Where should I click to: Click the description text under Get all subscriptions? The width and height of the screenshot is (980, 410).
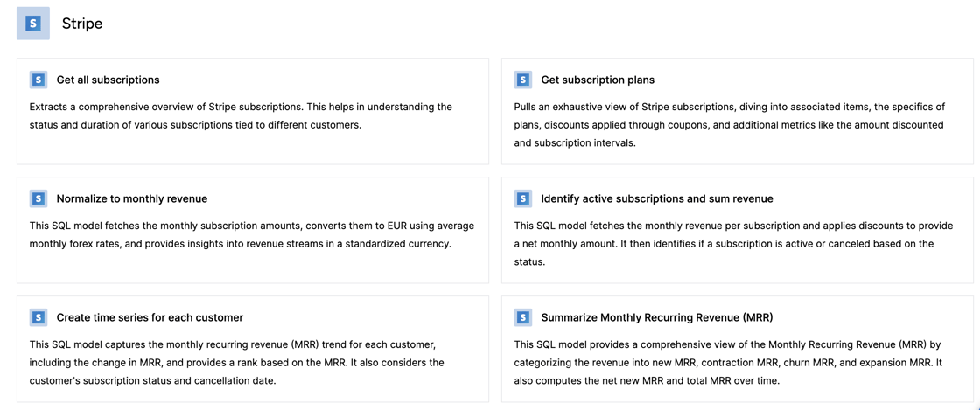[x=241, y=115]
